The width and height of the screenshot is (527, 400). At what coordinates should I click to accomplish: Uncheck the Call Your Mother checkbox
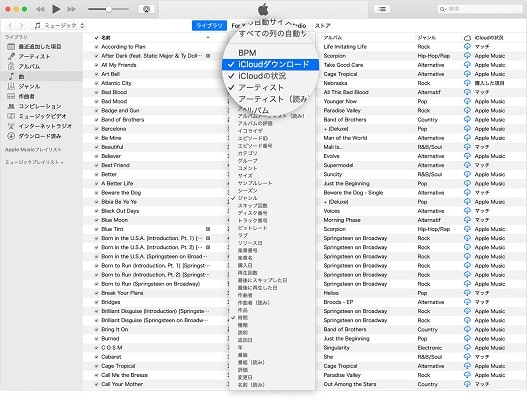[96, 384]
